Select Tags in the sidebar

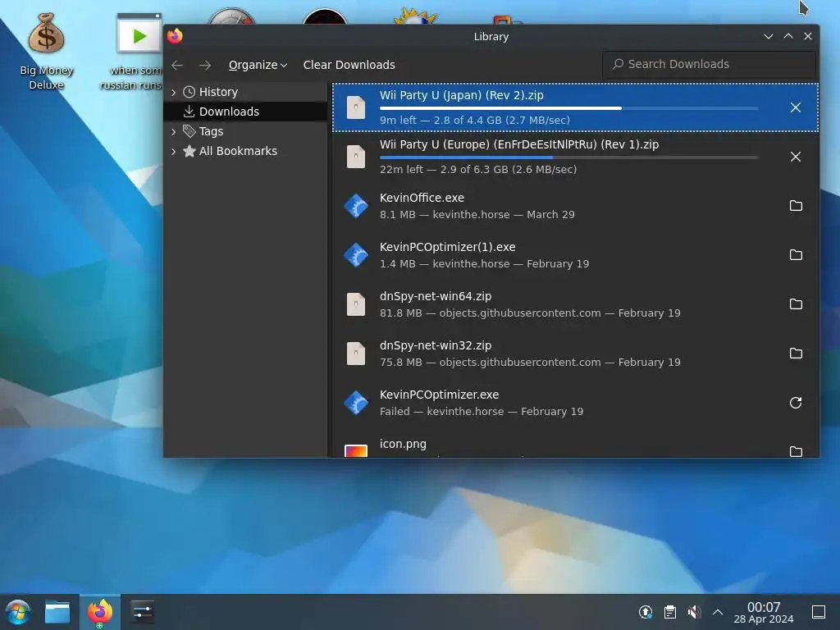tap(211, 131)
